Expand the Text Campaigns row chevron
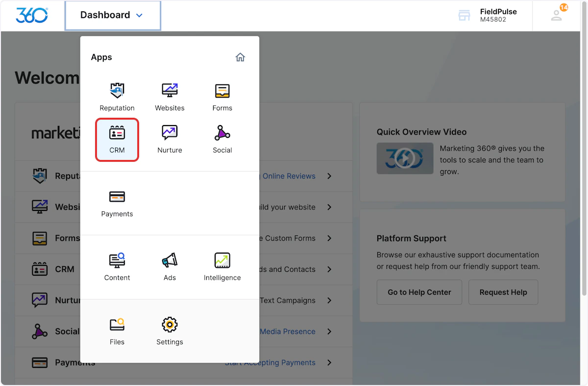The image size is (588, 386). 329,300
